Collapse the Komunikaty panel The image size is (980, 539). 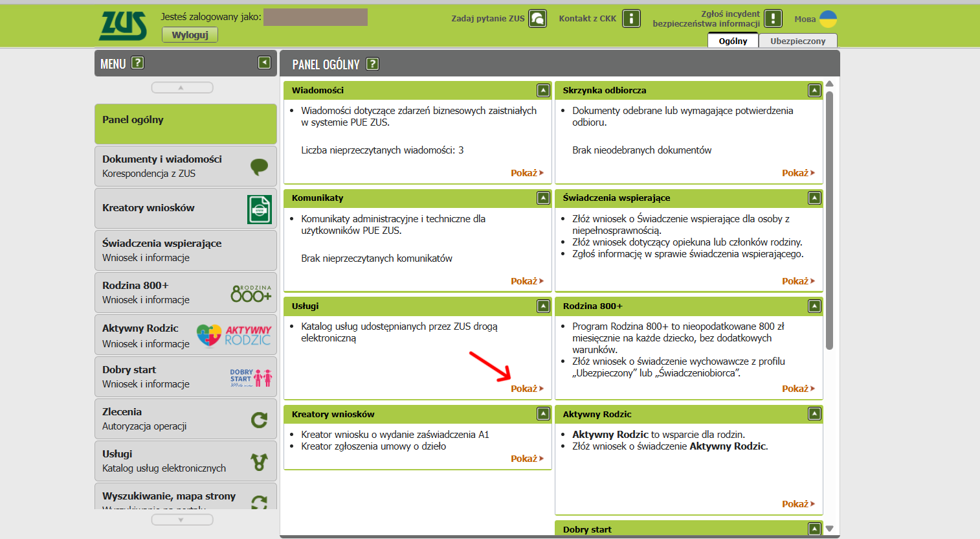(x=543, y=198)
